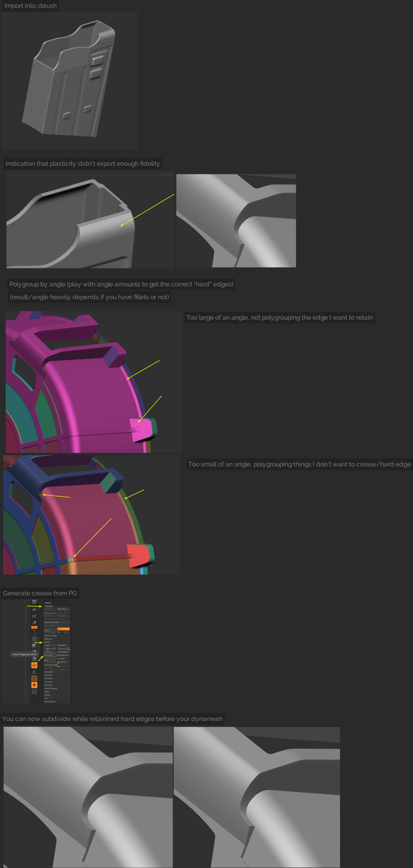The image size is (413, 868).
Task: Toggle the Smt smoothing option
Action: click(63, 629)
